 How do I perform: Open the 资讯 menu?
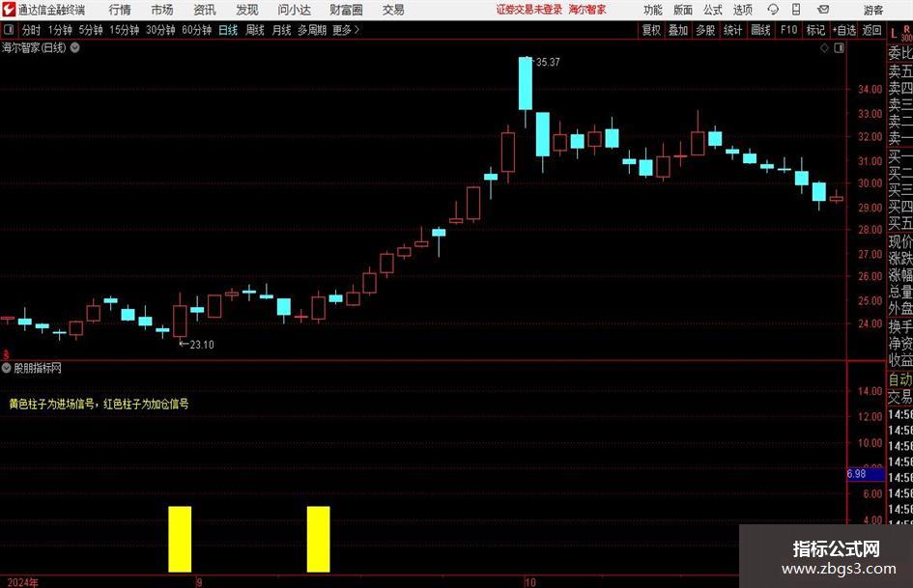[x=205, y=10]
